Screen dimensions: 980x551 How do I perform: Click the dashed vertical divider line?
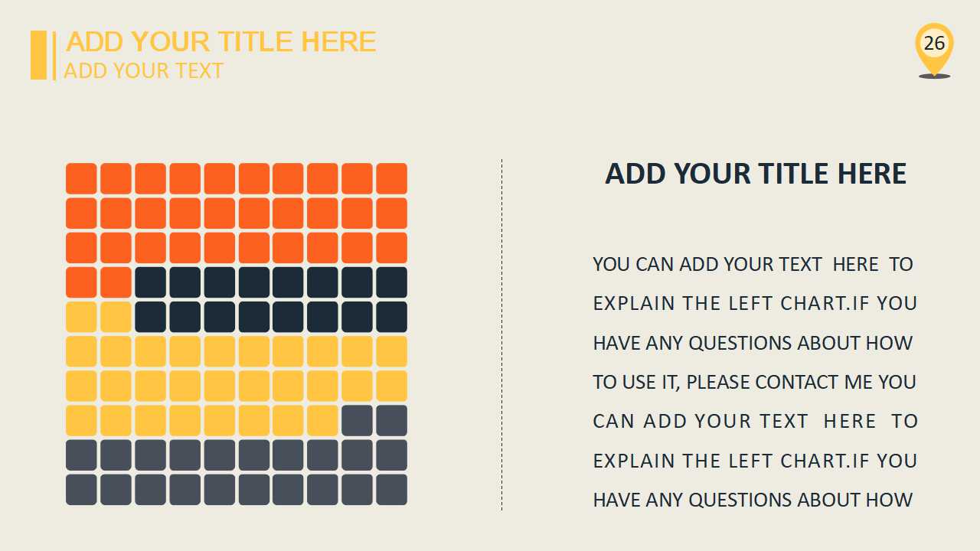pyautogui.click(x=501, y=334)
